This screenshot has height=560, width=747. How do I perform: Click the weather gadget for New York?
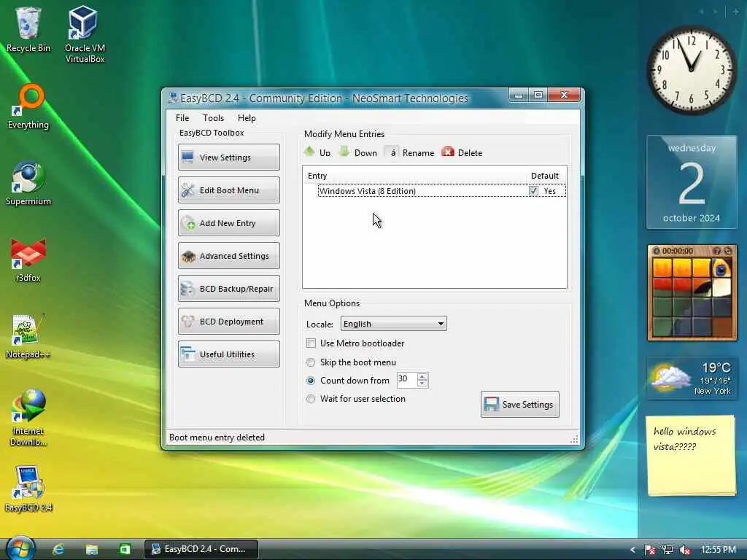point(692,378)
